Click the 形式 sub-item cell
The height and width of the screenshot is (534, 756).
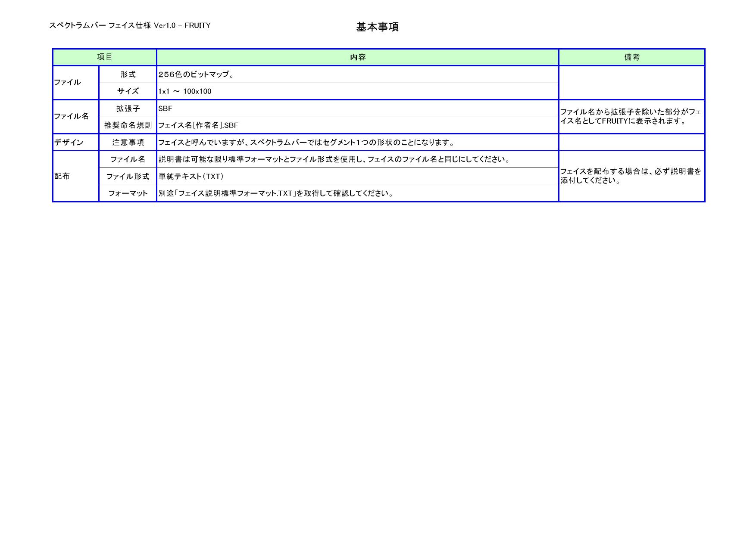(x=128, y=75)
